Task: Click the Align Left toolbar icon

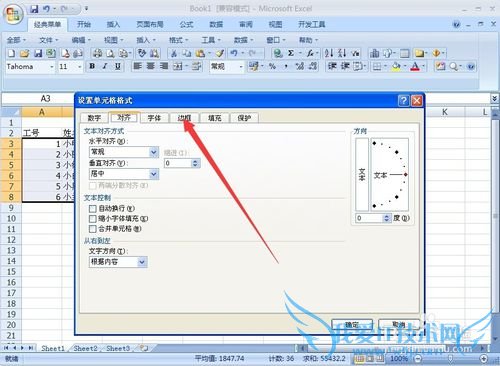Action: [x=137, y=66]
